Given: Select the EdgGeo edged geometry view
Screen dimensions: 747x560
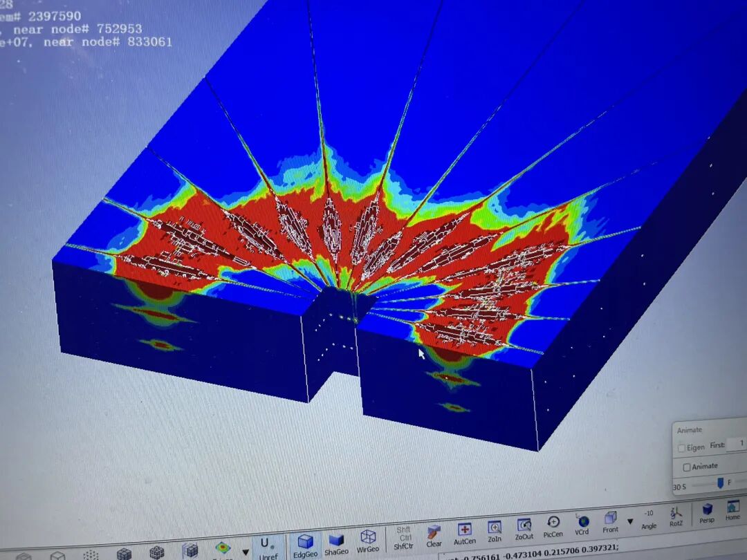Looking at the screenshot, I should (x=306, y=545).
